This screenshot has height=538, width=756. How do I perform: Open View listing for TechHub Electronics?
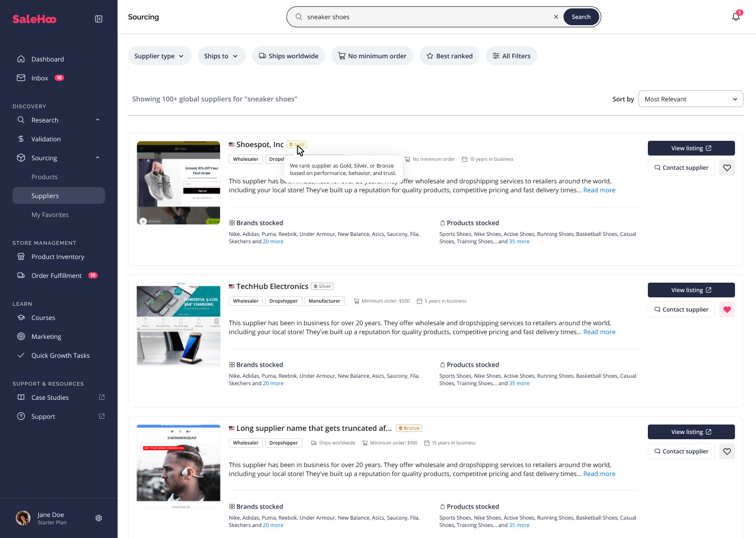(x=691, y=290)
